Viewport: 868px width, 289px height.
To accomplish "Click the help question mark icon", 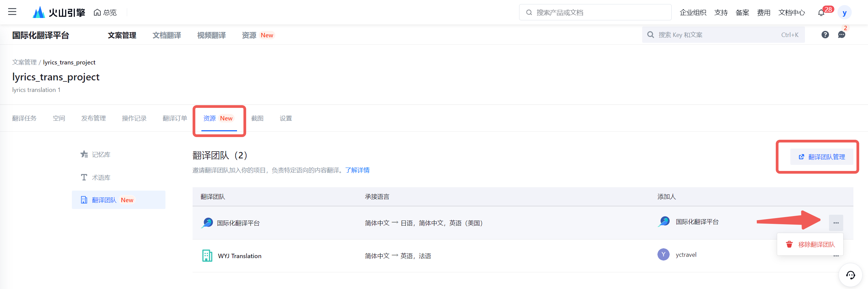I will pyautogui.click(x=825, y=35).
